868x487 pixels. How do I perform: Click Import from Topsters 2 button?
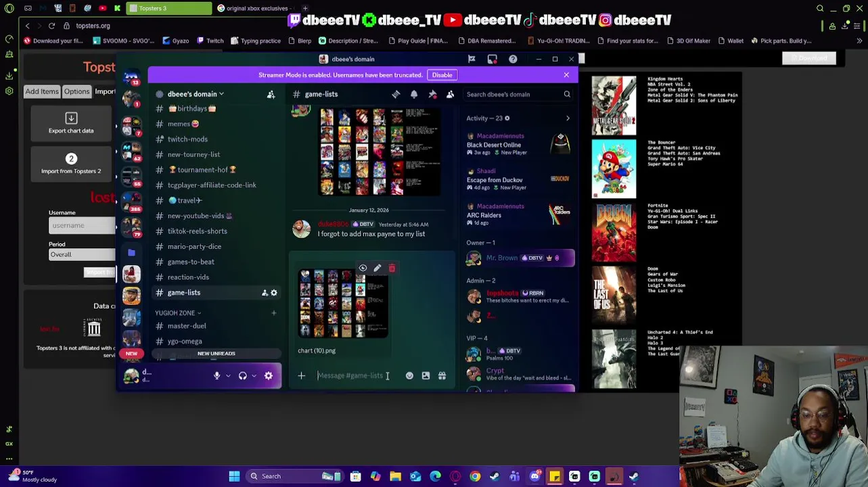point(71,164)
